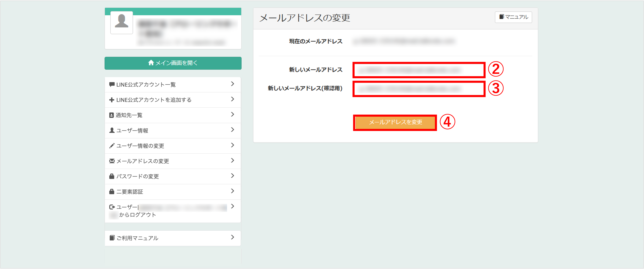Viewport: 644px width, 269px height.
Task: Click plus icon for LINE公式アカウントを追加する
Action: click(x=112, y=100)
